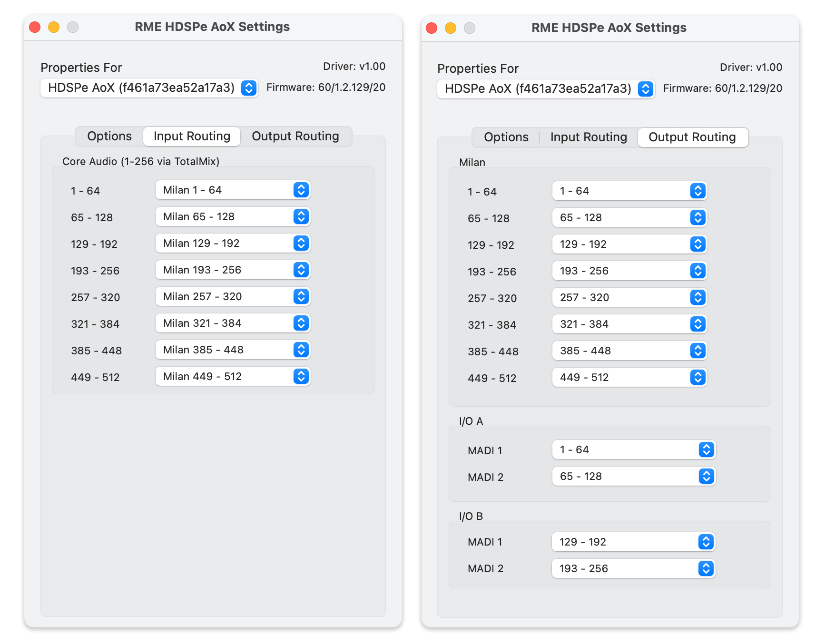Image resolution: width=825 pixels, height=644 pixels.
Task: Expand Milan output 257 - 320 dropdown
Action: (x=629, y=298)
